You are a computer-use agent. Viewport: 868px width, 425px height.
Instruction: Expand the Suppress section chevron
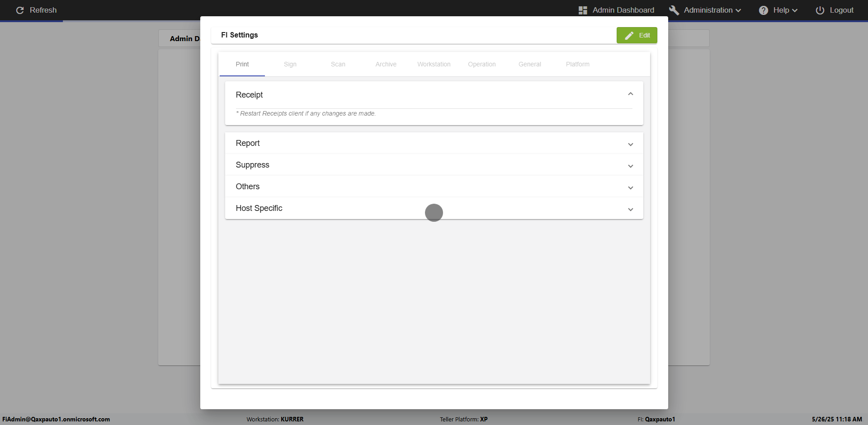[631, 166]
